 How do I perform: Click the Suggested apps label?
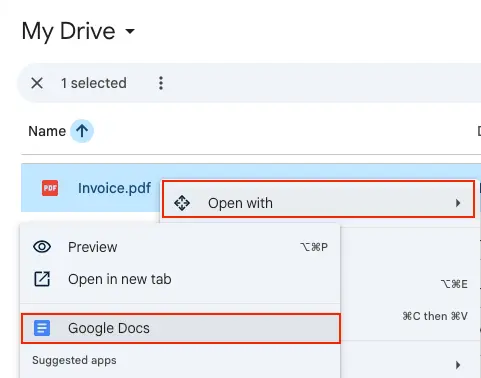(x=74, y=360)
